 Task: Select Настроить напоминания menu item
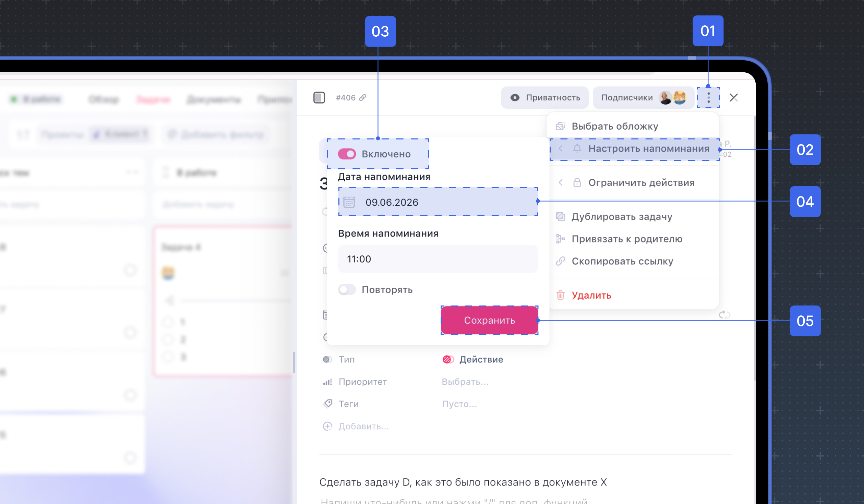click(x=635, y=149)
